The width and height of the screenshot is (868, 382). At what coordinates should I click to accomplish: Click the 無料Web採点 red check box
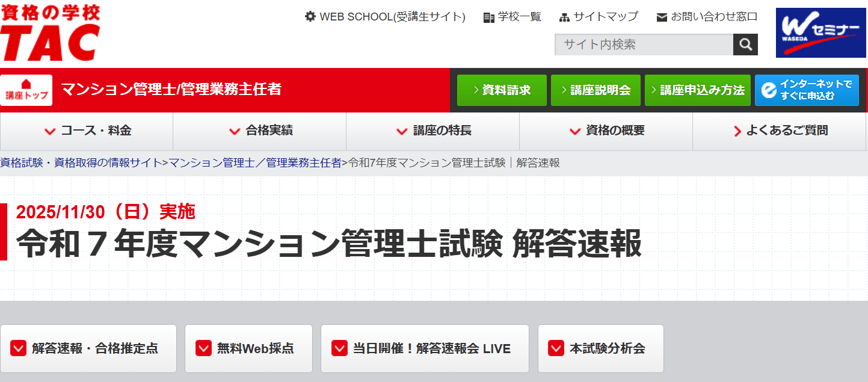pos(202,348)
